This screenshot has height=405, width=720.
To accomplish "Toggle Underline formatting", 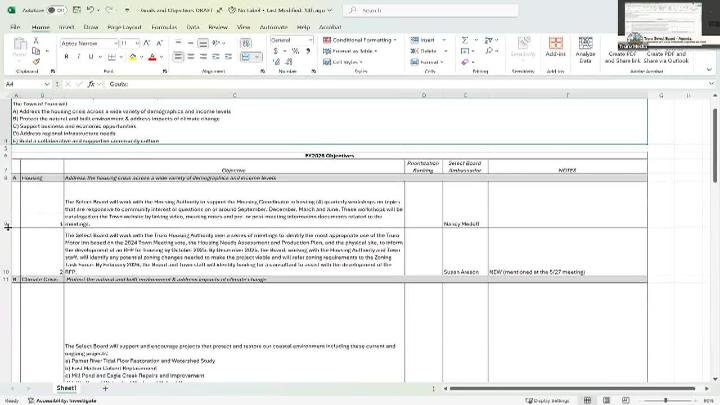I will click(x=90, y=56).
